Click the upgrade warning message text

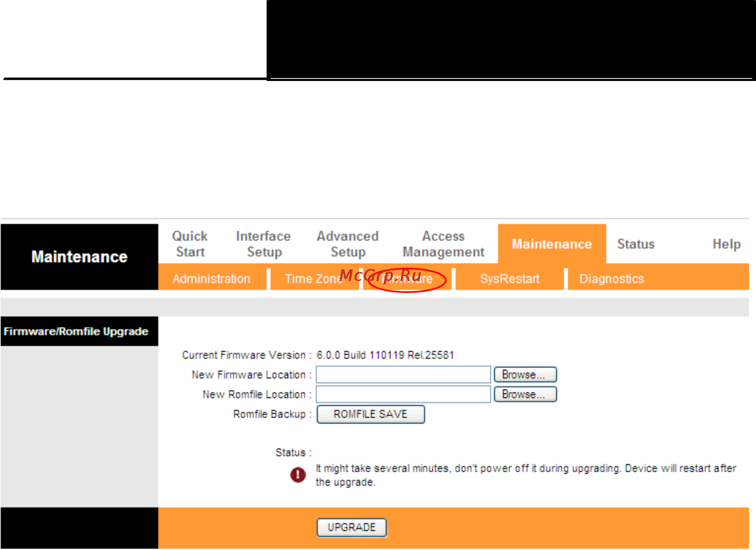[526, 475]
